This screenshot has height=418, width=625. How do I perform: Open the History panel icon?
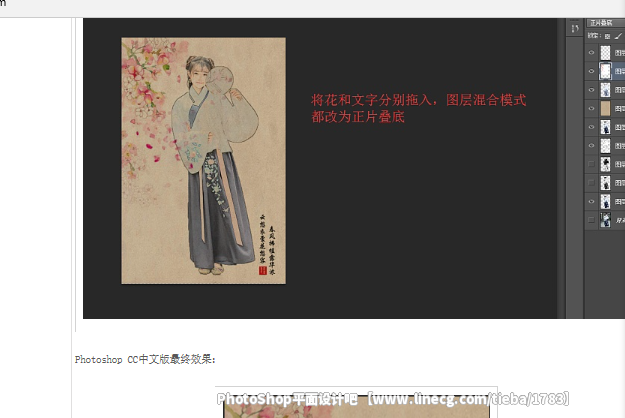coord(575,29)
